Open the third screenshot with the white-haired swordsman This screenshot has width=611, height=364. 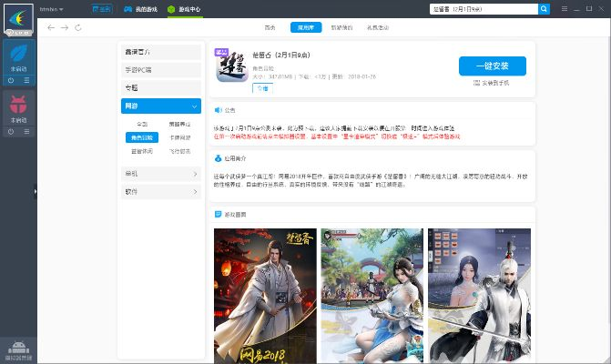(479, 296)
